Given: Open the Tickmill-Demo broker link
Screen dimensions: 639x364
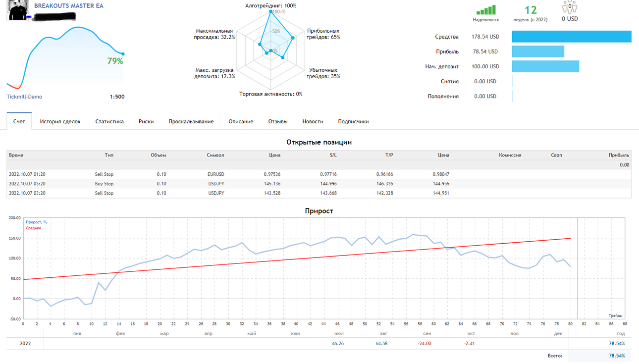Looking at the screenshot, I should (24, 97).
